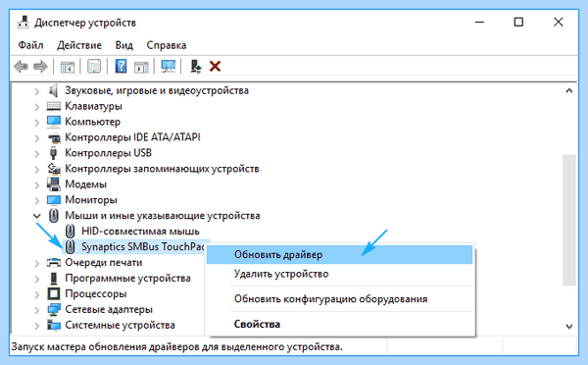Open Help via the blue question-mark icon
This screenshot has height=365, width=588.
click(121, 67)
